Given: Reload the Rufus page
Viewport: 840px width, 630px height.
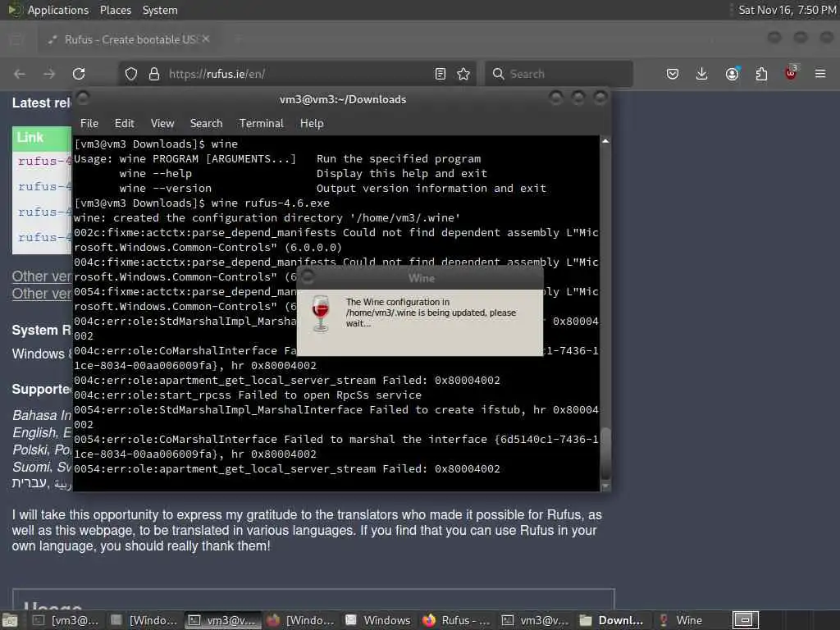Looking at the screenshot, I should pos(79,74).
